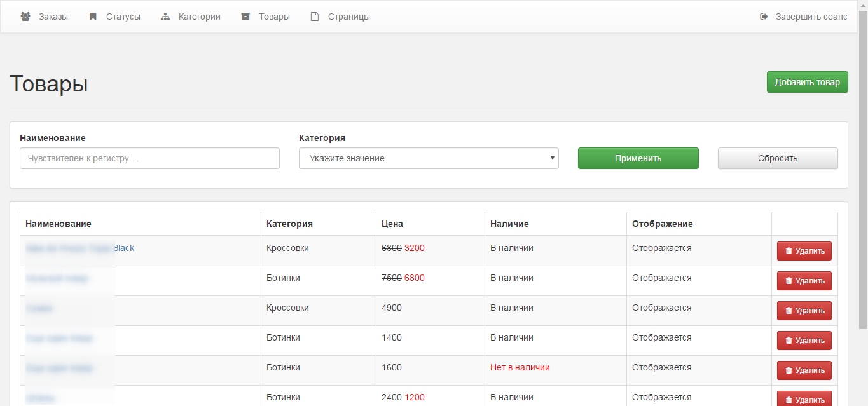
Task: Click trash icon in the 'Нет в наличии' row
Action: pos(789,370)
